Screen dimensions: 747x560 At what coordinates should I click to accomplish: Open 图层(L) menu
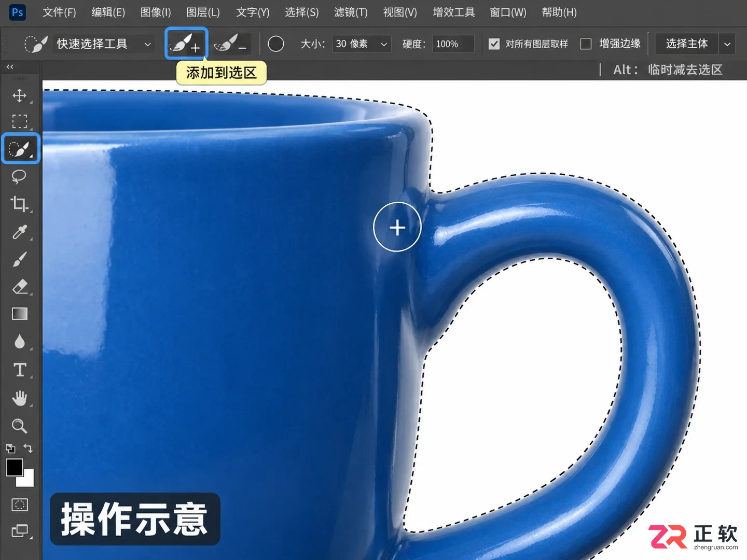(203, 12)
